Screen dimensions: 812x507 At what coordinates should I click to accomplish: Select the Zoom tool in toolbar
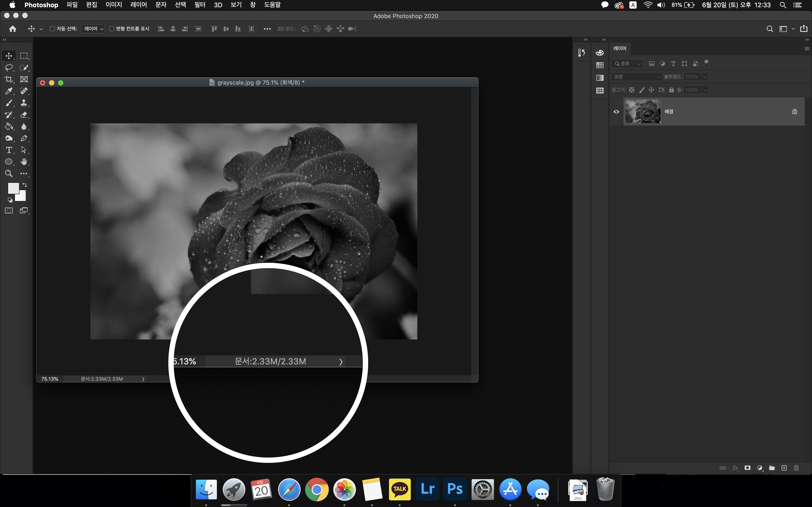[x=9, y=173]
